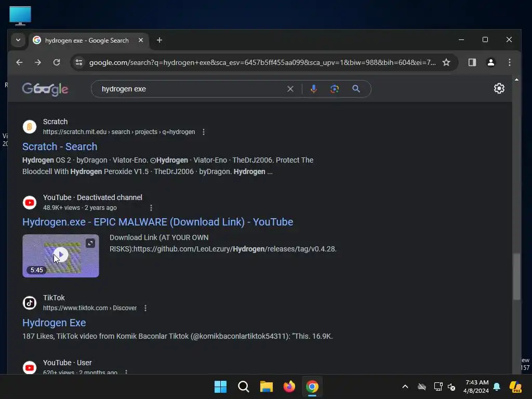Click the This PC desktop icon
This screenshot has width=532, height=399.
tap(20, 16)
